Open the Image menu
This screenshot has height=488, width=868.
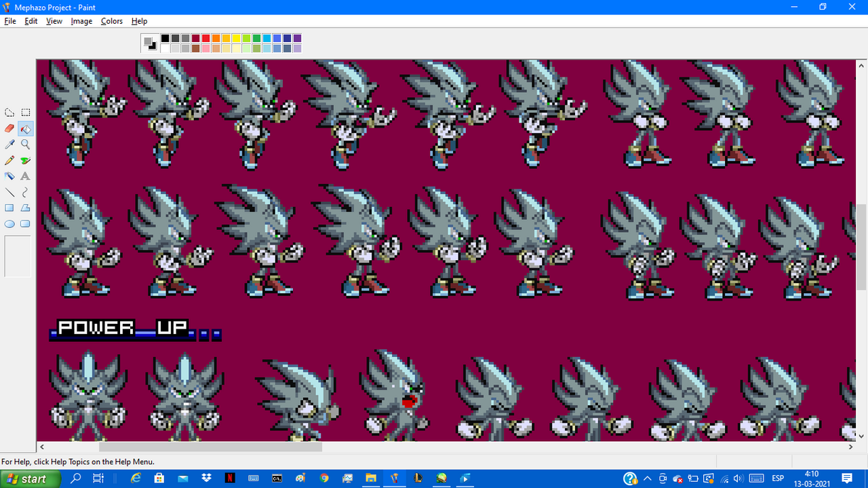click(x=81, y=21)
